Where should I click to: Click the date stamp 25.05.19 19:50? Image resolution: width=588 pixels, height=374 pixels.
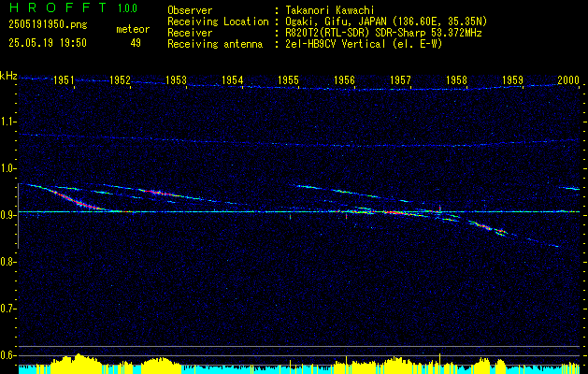click(48, 43)
